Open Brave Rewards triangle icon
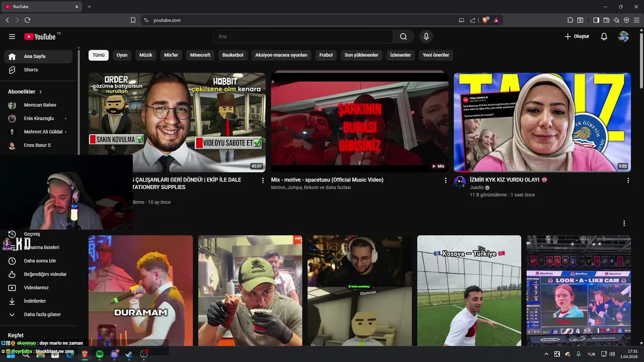Screen dimensions: 644x362 coord(496,20)
